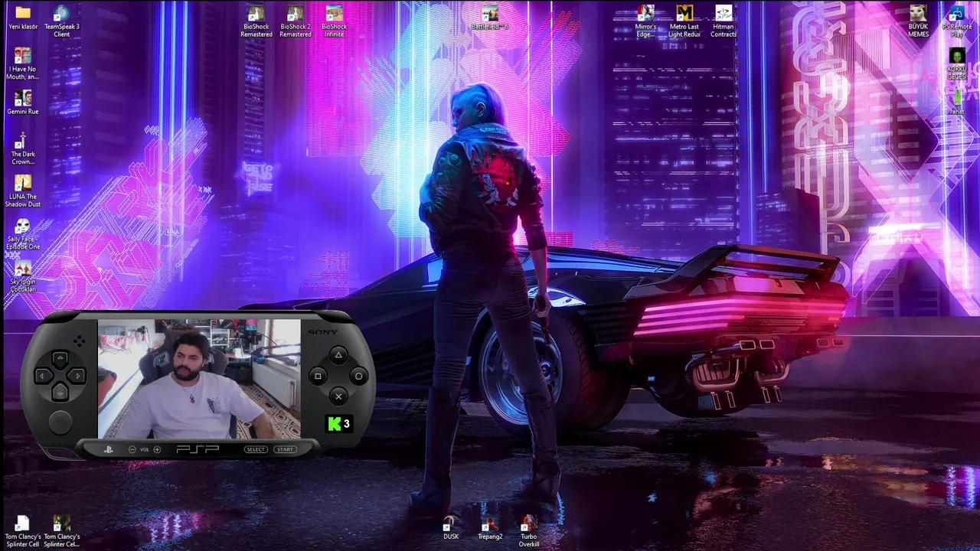Select the Battlefield 6 shortcut icon
The image size is (980, 551).
point(490,13)
